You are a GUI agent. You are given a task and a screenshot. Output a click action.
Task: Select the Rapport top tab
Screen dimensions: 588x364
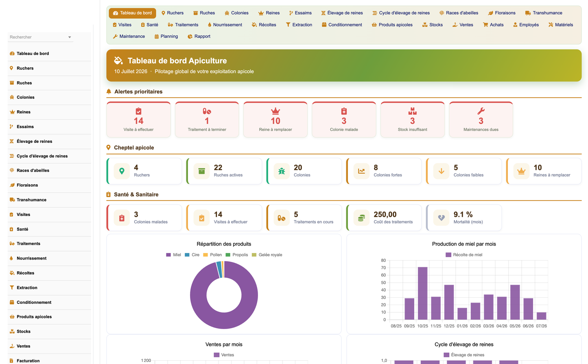[x=199, y=37]
